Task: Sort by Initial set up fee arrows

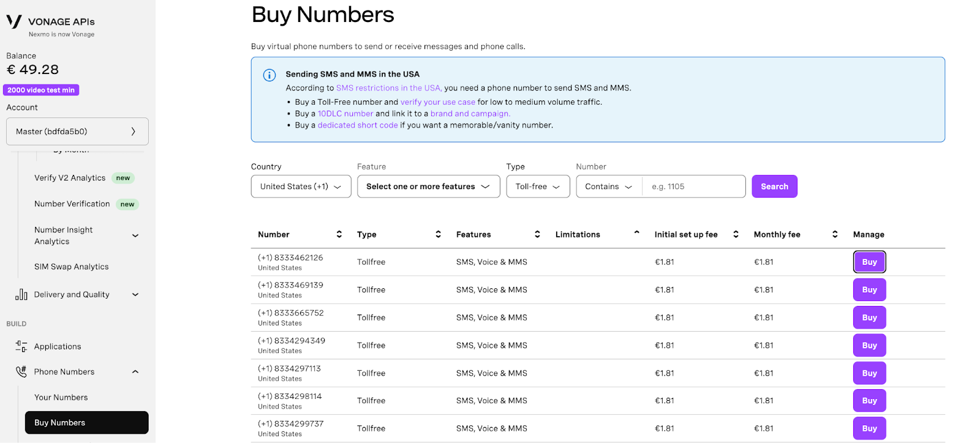Action: coord(736,234)
